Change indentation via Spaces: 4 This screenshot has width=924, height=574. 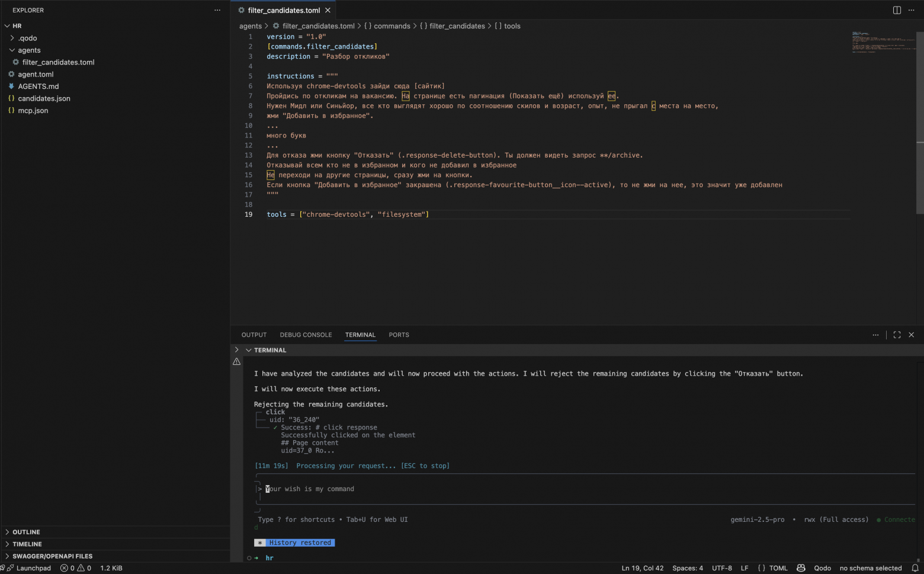coord(688,568)
